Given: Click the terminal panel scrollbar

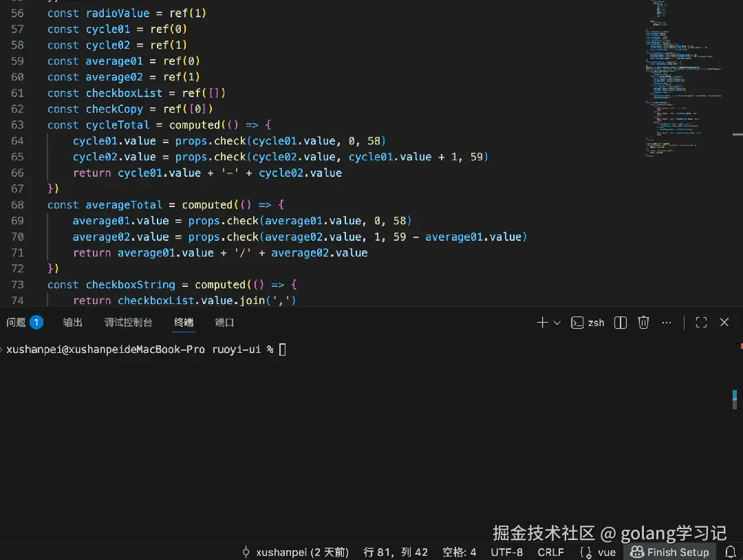Looking at the screenshot, I should [x=735, y=400].
